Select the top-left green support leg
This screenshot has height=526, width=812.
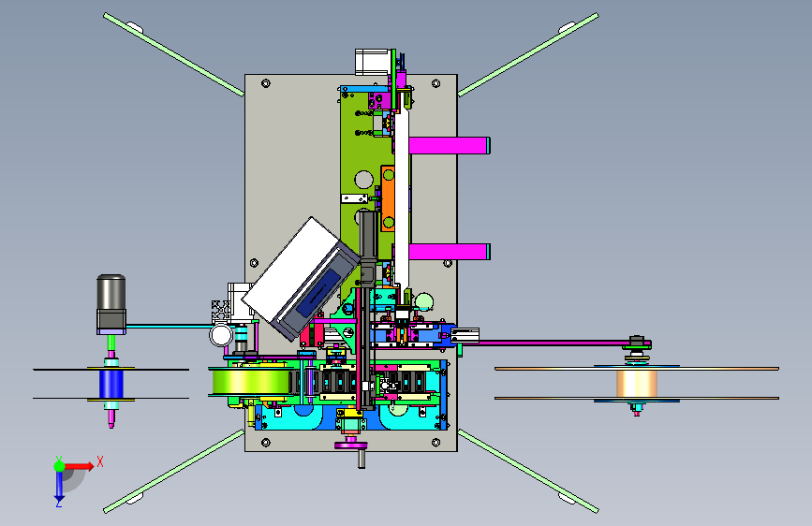coord(173,54)
